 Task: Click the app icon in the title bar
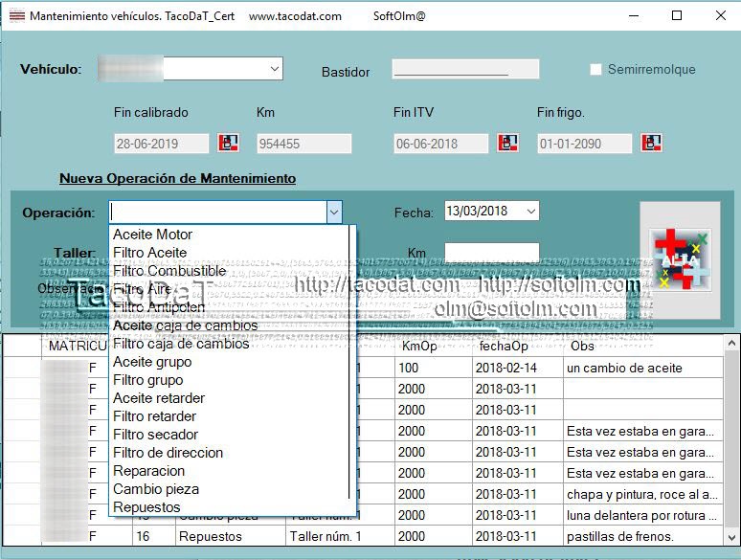[16, 16]
